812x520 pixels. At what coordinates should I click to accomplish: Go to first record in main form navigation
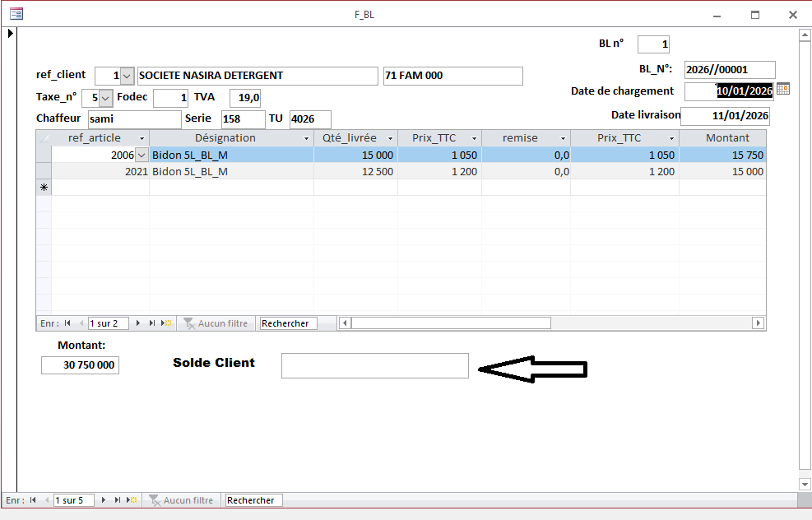tap(33, 500)
